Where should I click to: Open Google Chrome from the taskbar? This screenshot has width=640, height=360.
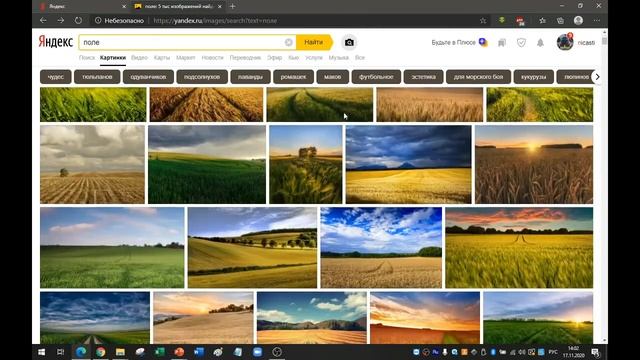click(100, 352)
